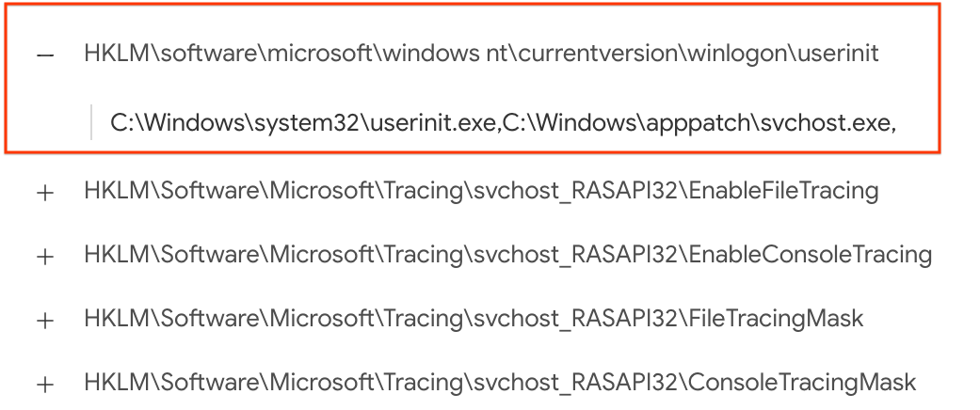Click the vertical quote bar beside the value

91,122
